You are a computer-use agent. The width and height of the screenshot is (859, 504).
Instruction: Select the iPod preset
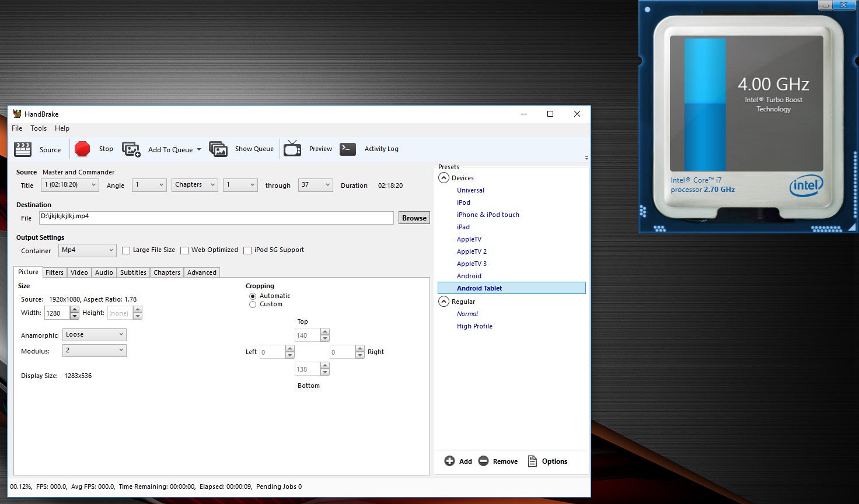click(x=463, y=202)
